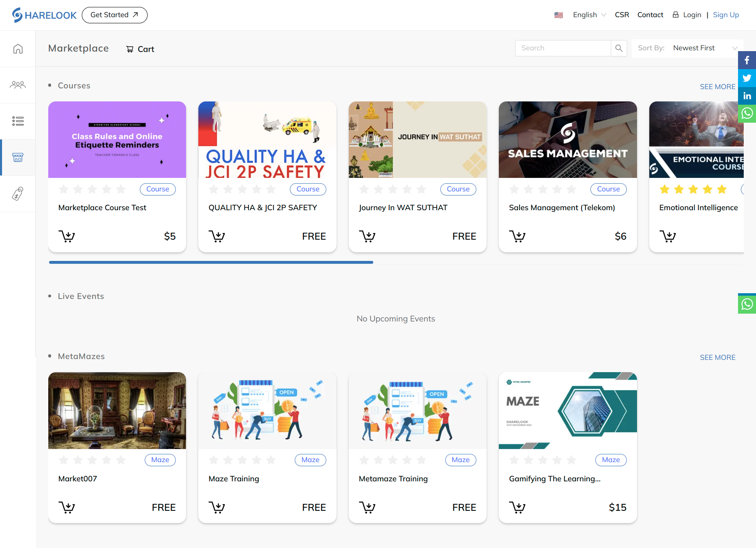
Task: Click Marketplace Course Test title
Action: [x=102, y=208]
